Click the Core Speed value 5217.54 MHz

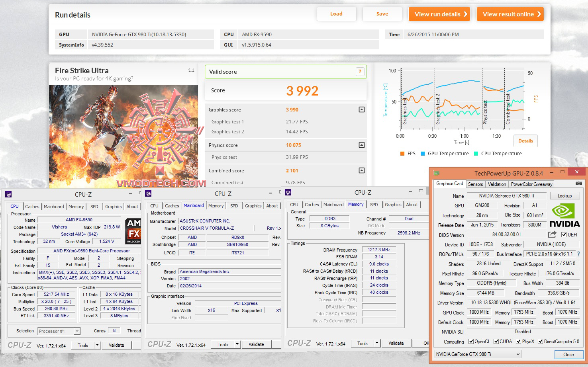click(56, 294)
